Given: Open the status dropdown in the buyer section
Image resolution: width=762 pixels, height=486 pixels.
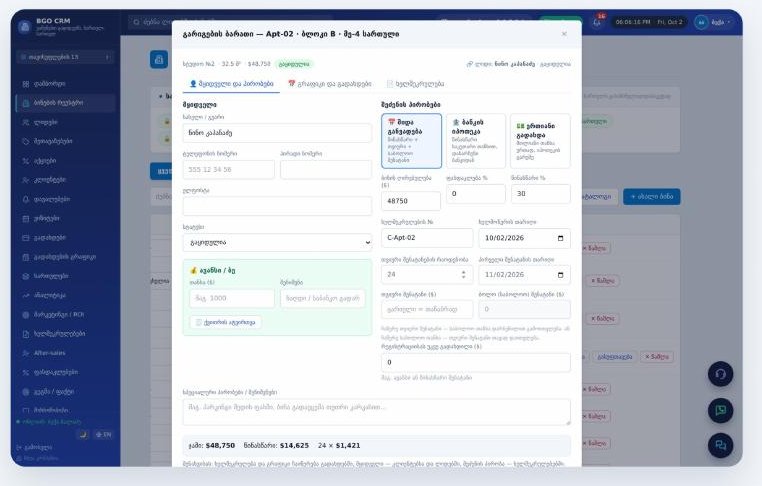Looking at the screenshot, I should tap(277, 242).
